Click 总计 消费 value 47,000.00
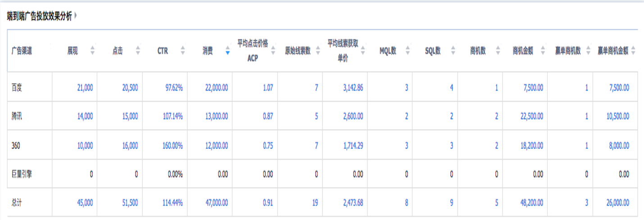This screenshot has width=644, height=220. pyautogui.click(x=217, y=203)
